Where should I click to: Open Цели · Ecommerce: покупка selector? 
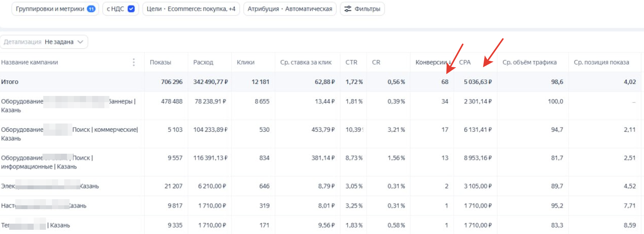[x=191, y=9]
